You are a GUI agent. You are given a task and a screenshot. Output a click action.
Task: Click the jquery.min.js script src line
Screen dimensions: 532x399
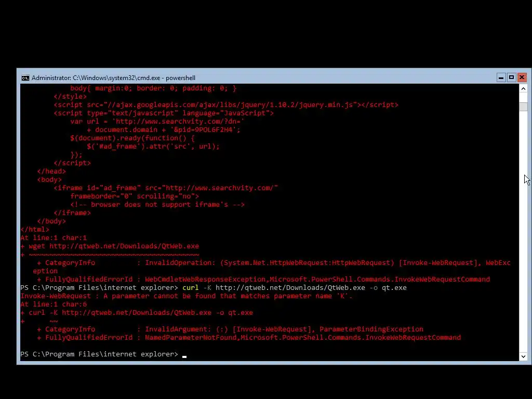226,105
